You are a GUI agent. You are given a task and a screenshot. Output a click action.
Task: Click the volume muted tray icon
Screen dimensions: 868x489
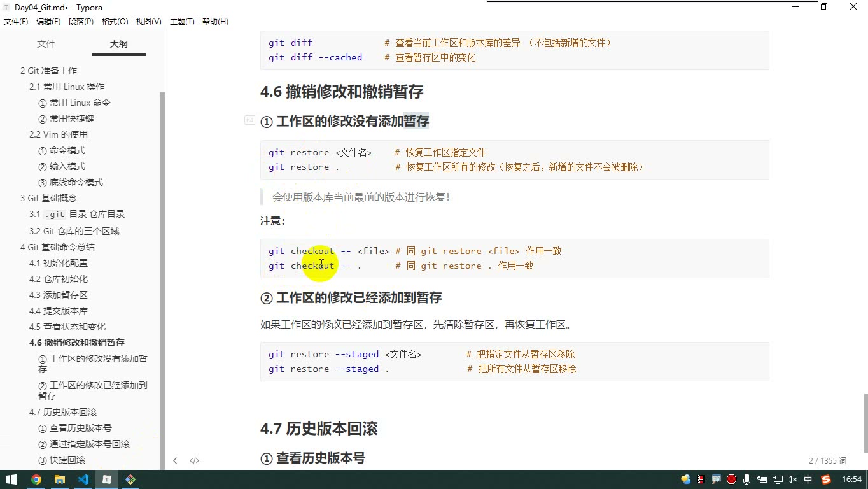[x=793, y=479]
